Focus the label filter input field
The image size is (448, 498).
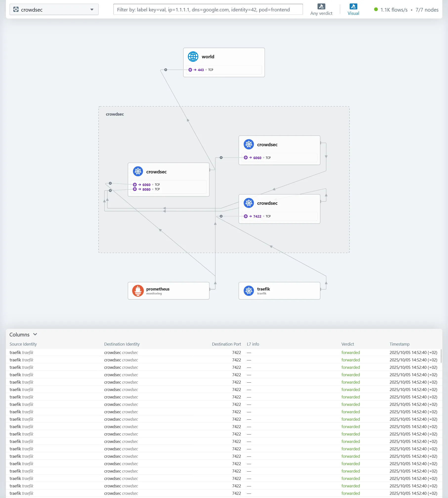[x=208, y=10]
